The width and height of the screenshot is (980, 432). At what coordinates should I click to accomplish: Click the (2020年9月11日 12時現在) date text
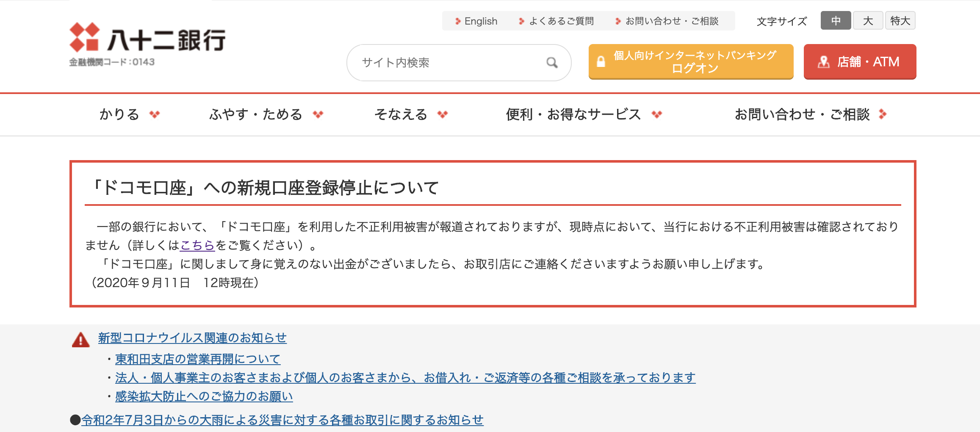(174, 282)
